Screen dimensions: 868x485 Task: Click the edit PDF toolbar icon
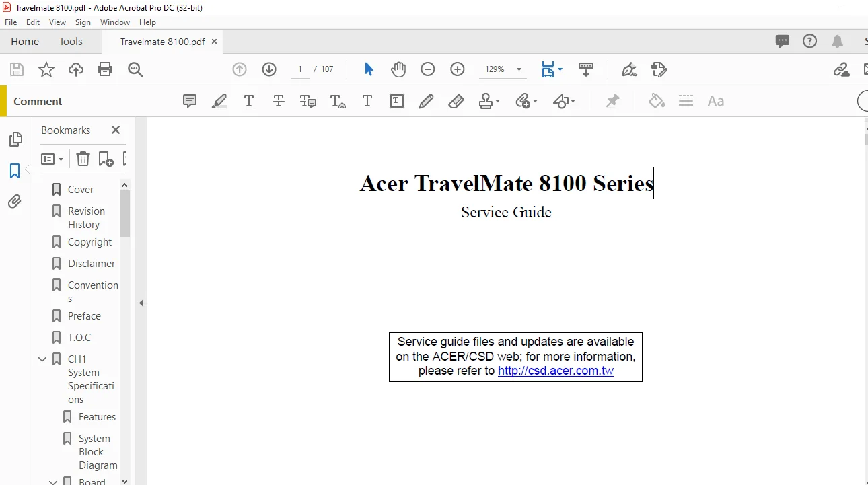click(659, 69)
